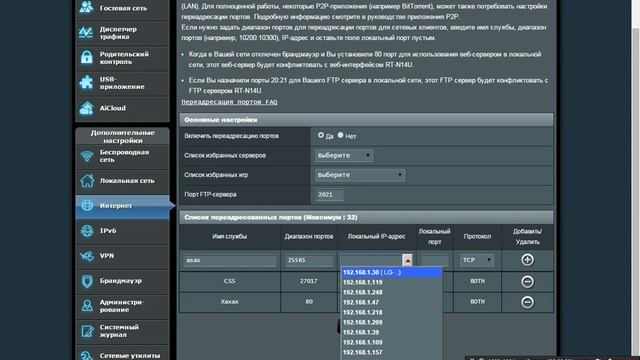Select the Internet (Интернет) globe icon
The image size is (640, 360).
coord(87,205)
